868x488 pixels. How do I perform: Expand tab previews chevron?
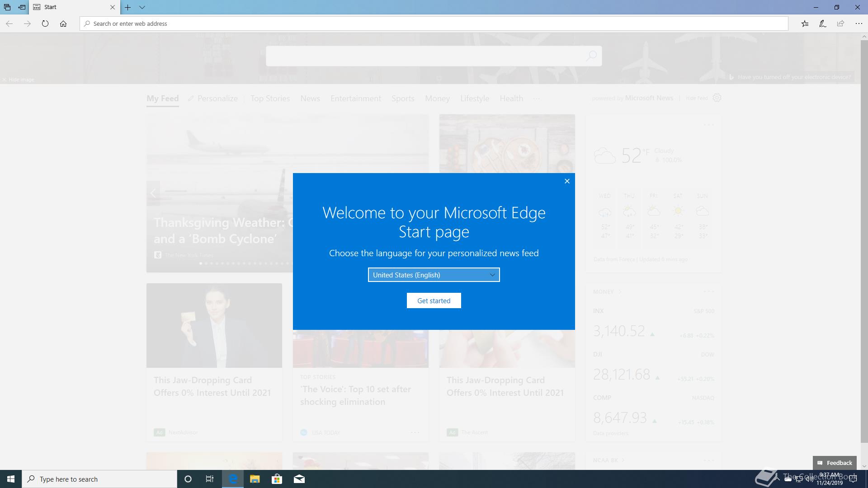point(142,7)
